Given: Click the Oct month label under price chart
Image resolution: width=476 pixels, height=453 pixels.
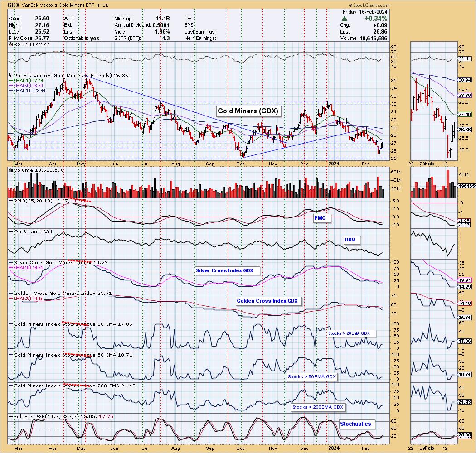Looking at the screenshot, I should point(240,164).
